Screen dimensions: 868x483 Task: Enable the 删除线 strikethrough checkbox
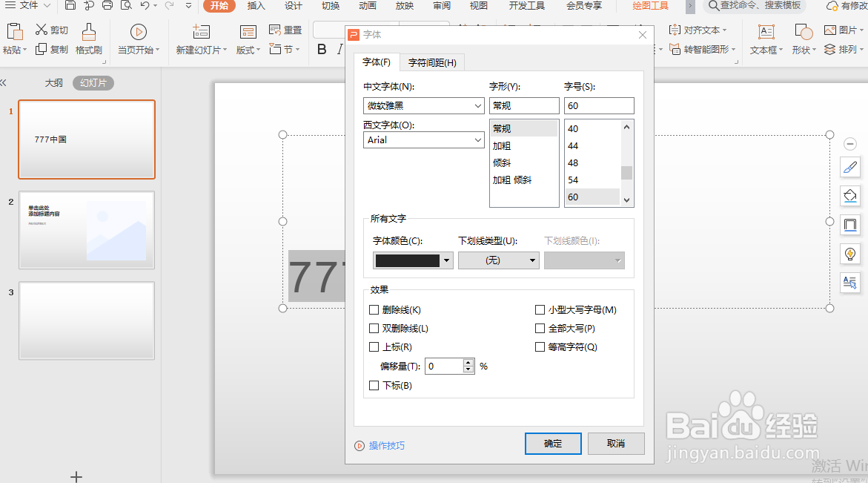[x=374, y=309]
